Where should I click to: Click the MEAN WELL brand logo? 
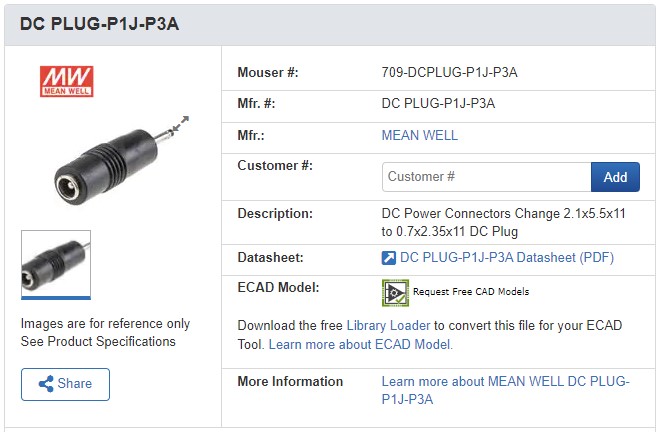coord(65,81)
